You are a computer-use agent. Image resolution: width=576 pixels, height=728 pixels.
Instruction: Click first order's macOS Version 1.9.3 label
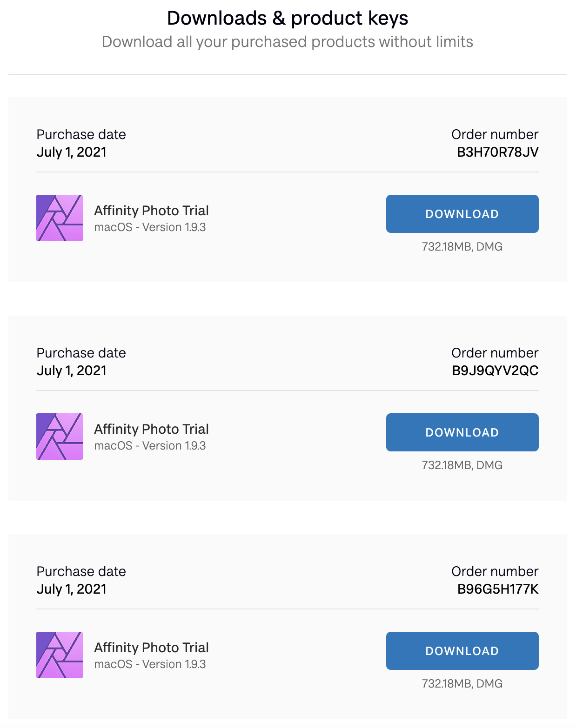(150, 227)
